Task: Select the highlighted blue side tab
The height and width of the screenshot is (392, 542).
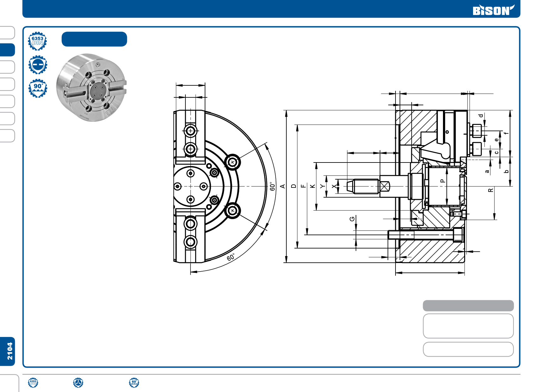Action: (8, 50)
